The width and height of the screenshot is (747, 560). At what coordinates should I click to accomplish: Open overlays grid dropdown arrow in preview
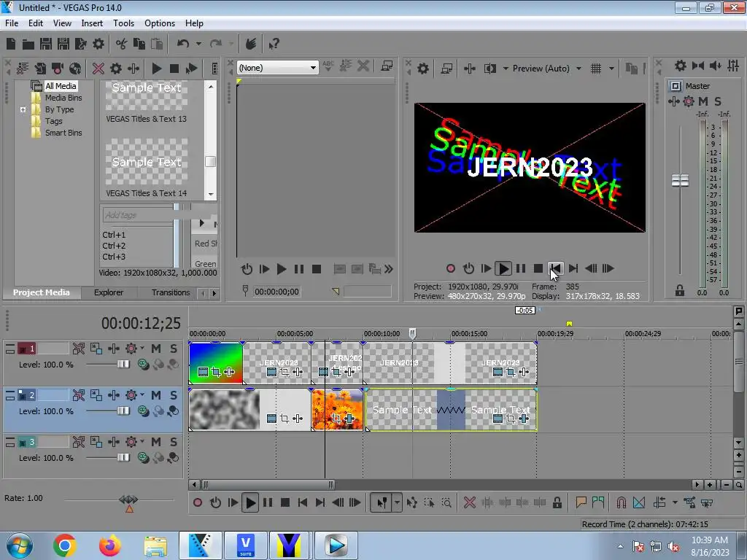pyautogui.click(x=611, y=69)
